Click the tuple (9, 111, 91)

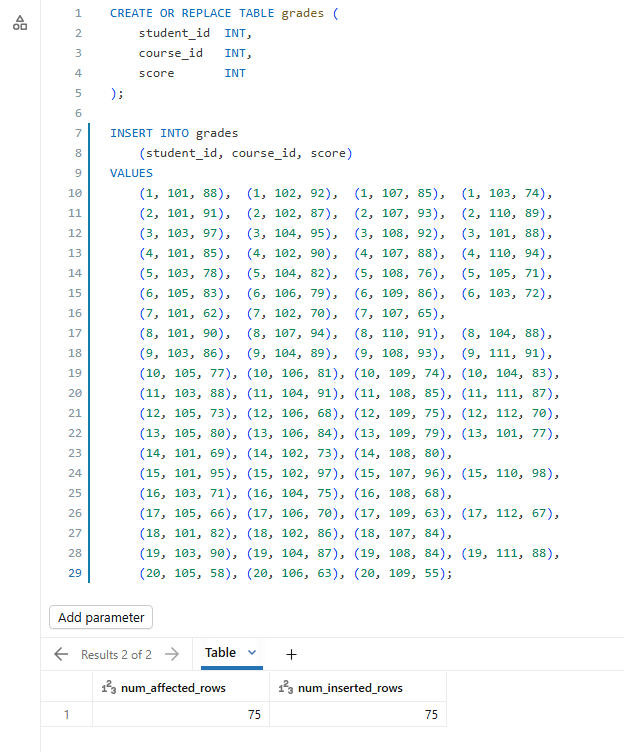click(503, 353)
